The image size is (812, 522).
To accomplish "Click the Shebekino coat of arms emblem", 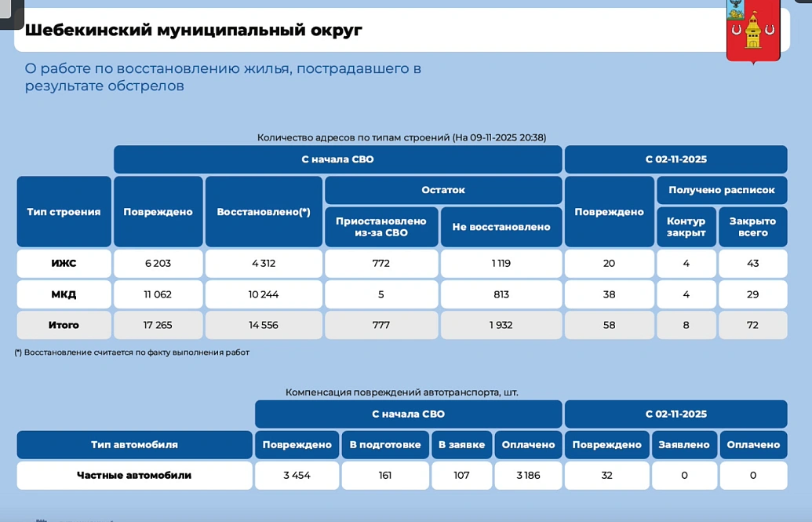I will (x=752, y=30).
